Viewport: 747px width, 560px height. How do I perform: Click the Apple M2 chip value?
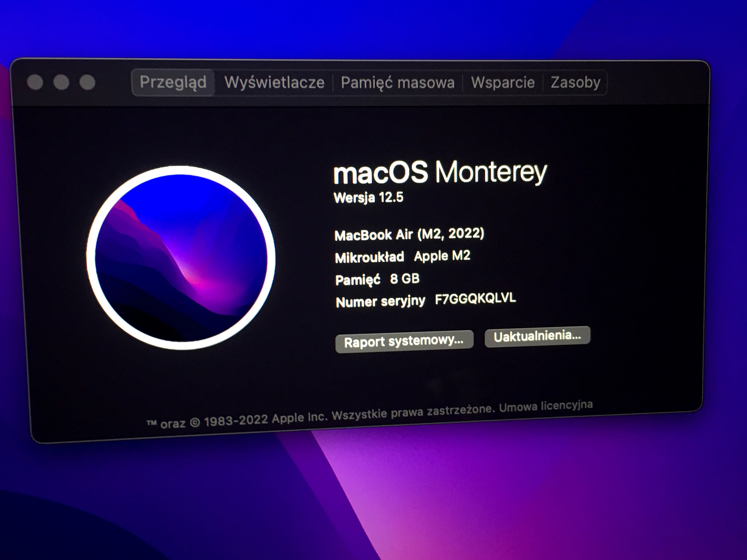(x=442, y=256)
